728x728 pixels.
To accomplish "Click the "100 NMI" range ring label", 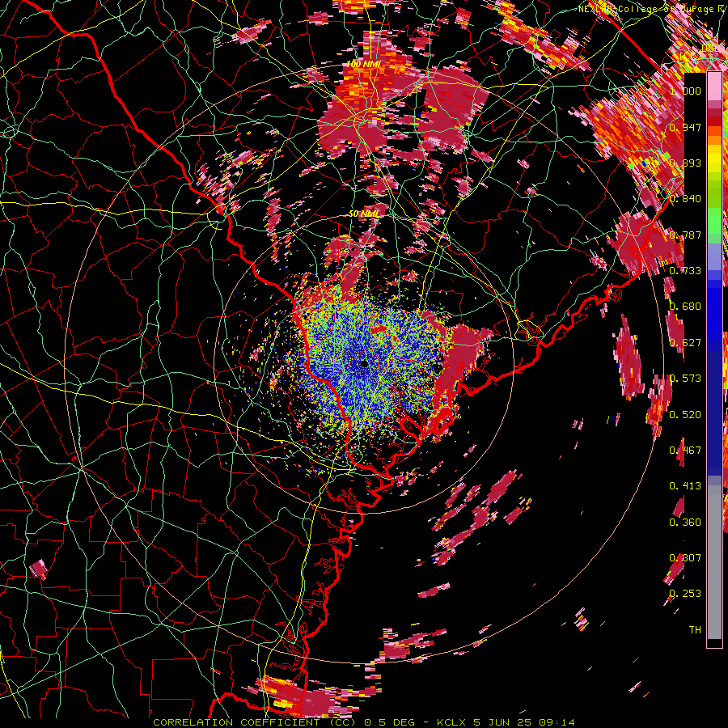I will pyautogui.click(x=363, y=64).
